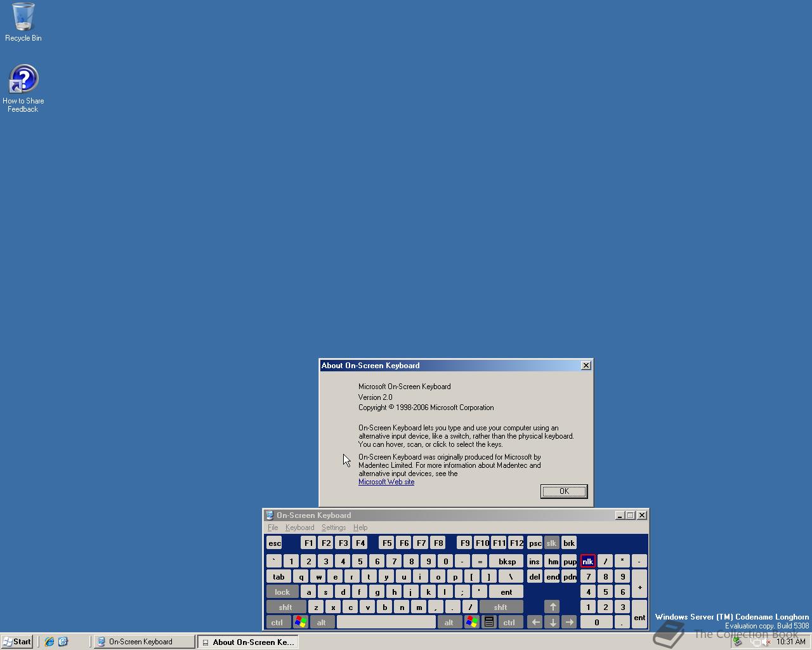Click the backslash key

pyautogui.click(x=511, y=577)
